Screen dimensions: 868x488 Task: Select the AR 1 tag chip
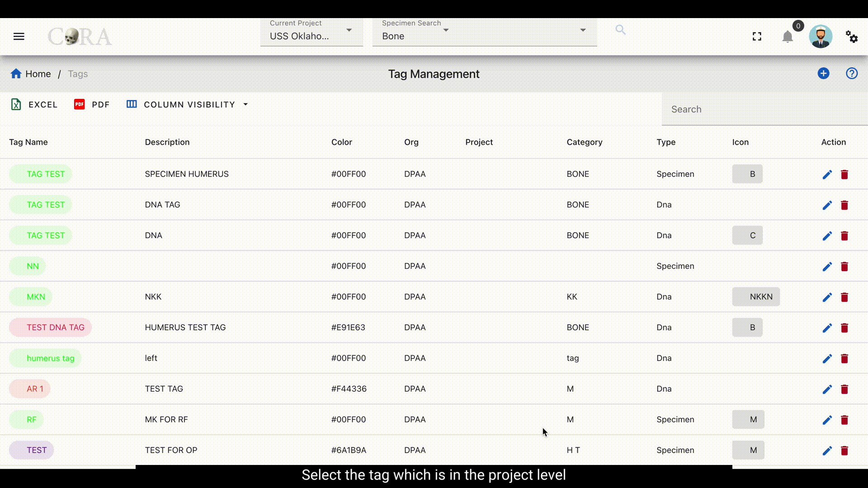pos(30,389)
